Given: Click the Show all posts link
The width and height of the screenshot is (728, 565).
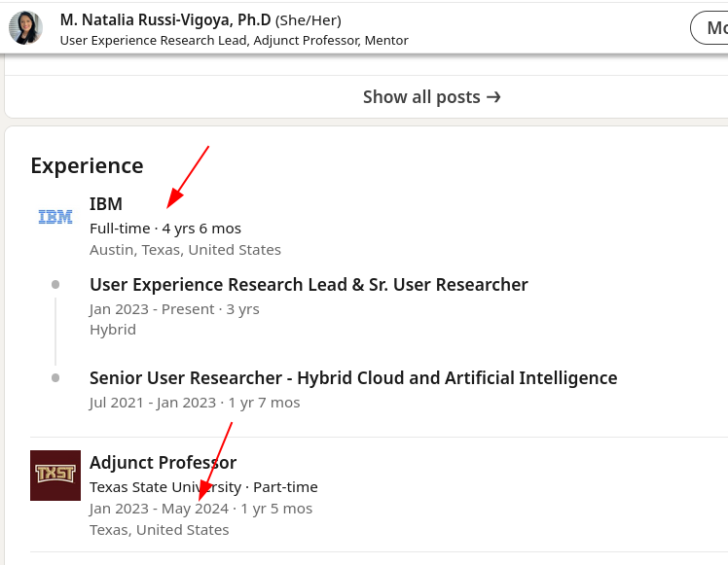Looking at the screenshot, I should 421,97.
